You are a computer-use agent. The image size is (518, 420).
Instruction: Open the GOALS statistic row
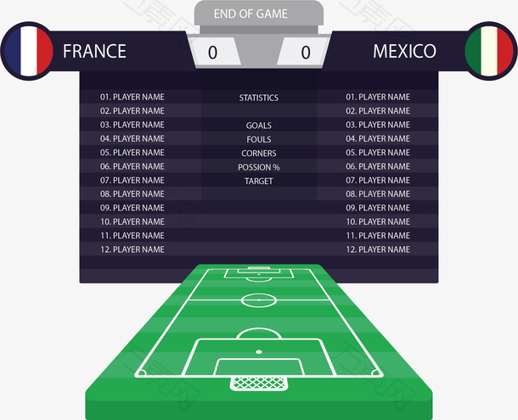(x=259, y=126)
